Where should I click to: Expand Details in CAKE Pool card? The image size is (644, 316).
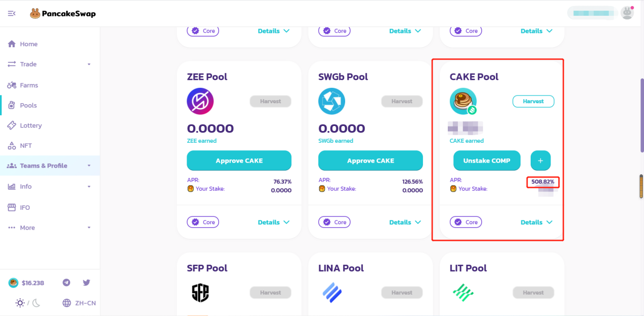point(536,222)
